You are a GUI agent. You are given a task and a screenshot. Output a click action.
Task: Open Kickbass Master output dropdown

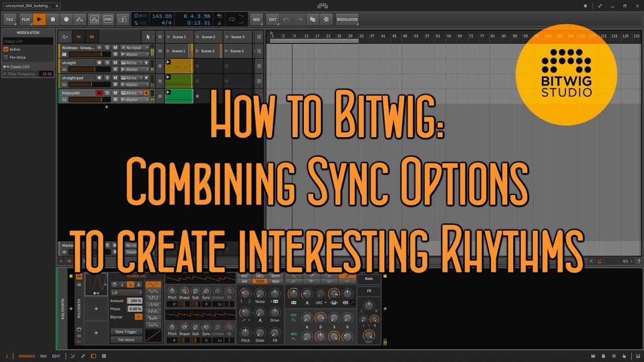click(x=135, y=54)
